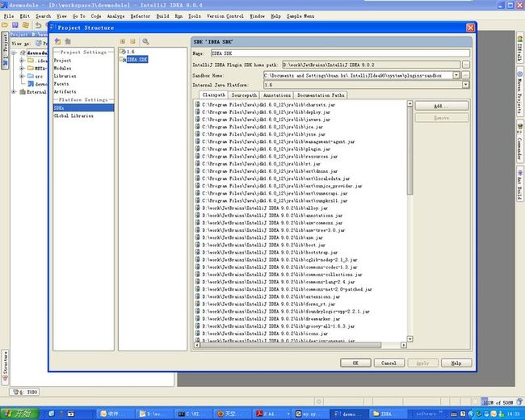Click into the SDK Name input field

340,53
